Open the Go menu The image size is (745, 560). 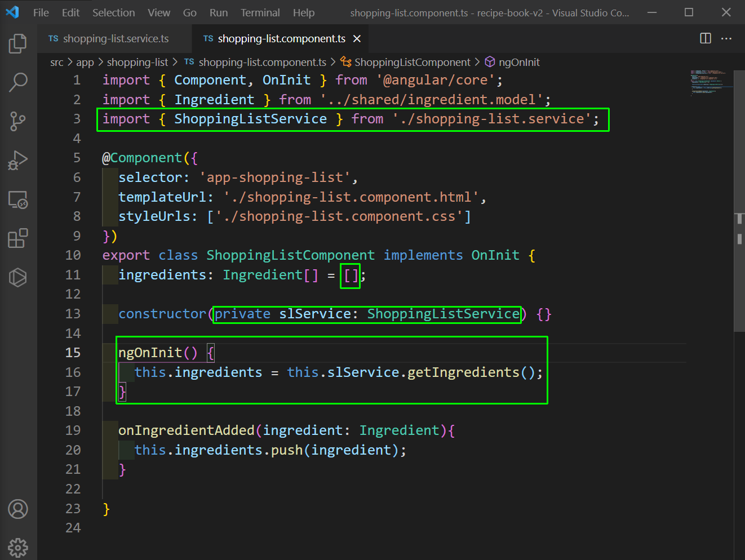point(190,12)
